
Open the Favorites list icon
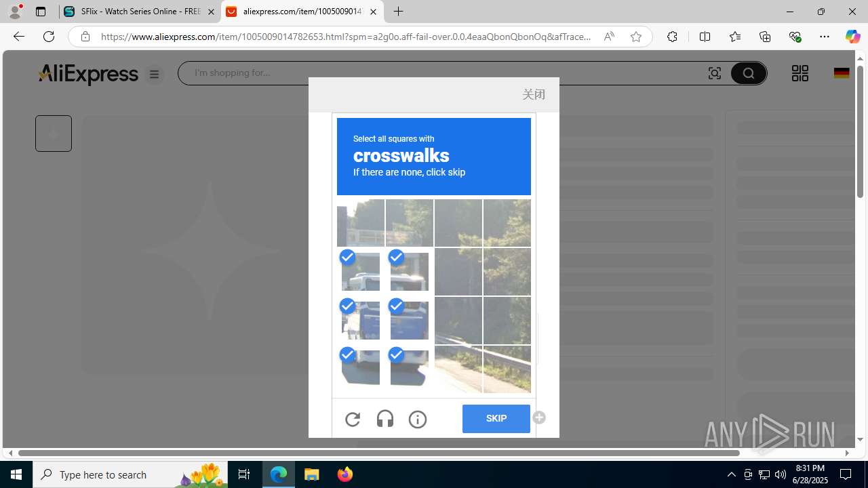(735, 37)
